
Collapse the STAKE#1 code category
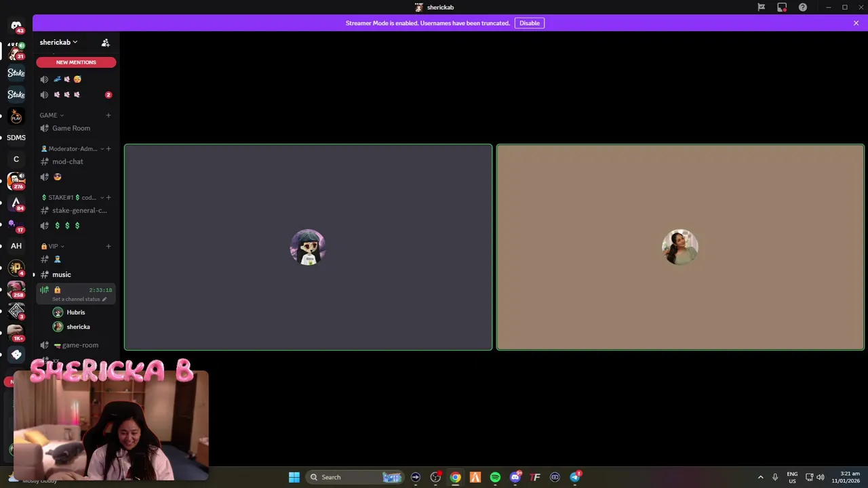73,197
